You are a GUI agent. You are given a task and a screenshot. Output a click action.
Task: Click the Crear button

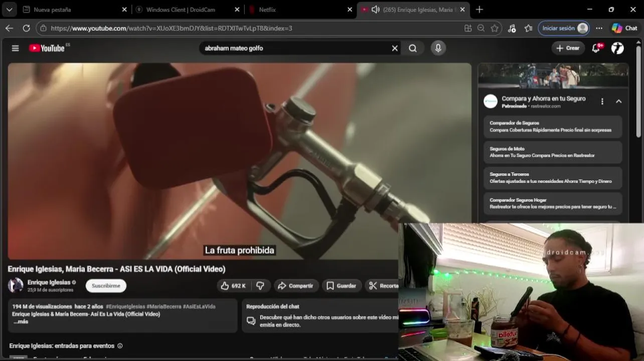[568, 48]
